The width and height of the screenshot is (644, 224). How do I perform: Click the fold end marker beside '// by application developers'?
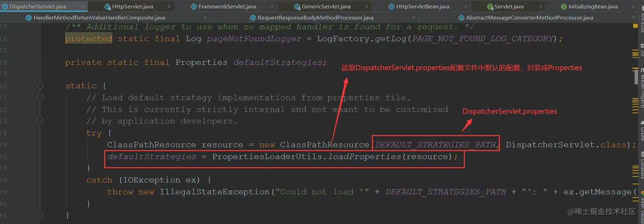coord(40,121)
